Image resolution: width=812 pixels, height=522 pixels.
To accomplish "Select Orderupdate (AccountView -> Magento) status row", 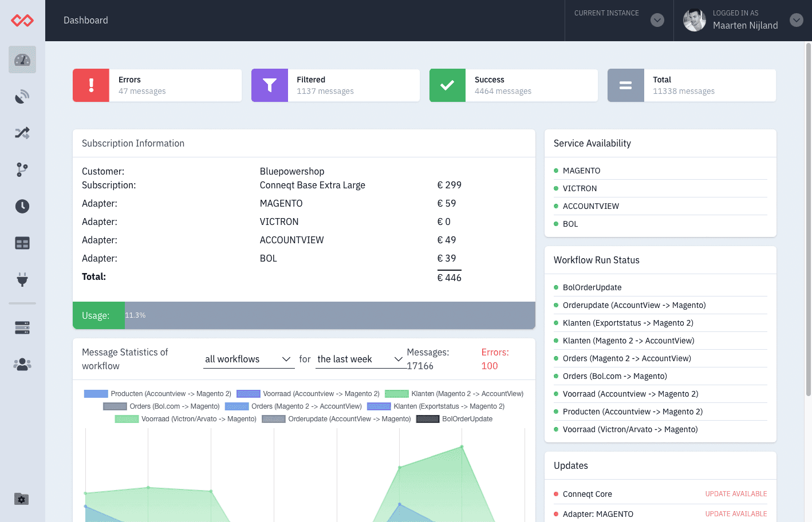I will (x=660, y=305).
